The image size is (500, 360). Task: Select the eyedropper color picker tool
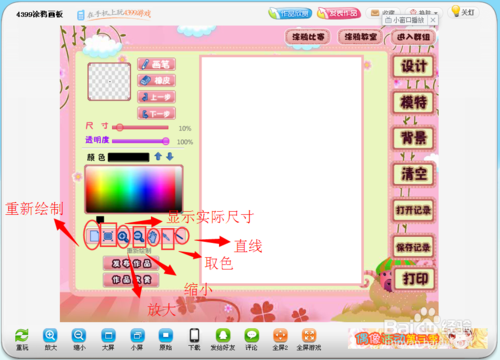pos(167,237)
